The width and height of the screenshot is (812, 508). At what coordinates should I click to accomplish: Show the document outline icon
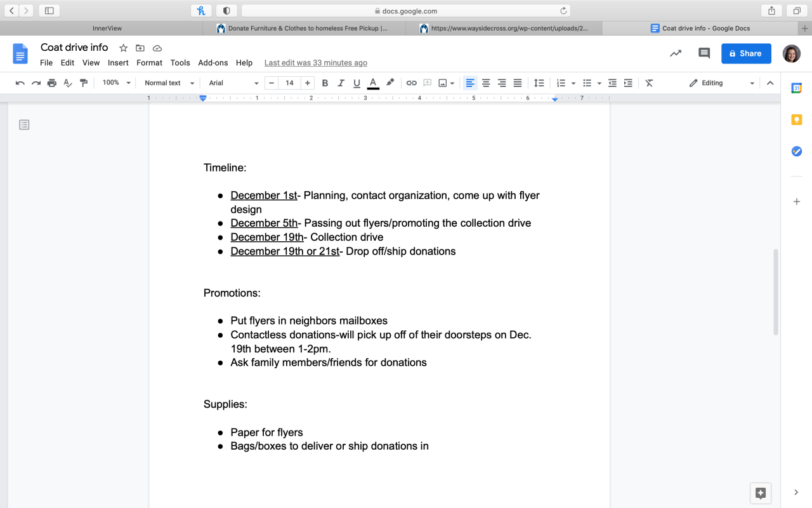(x=24, y=125)
